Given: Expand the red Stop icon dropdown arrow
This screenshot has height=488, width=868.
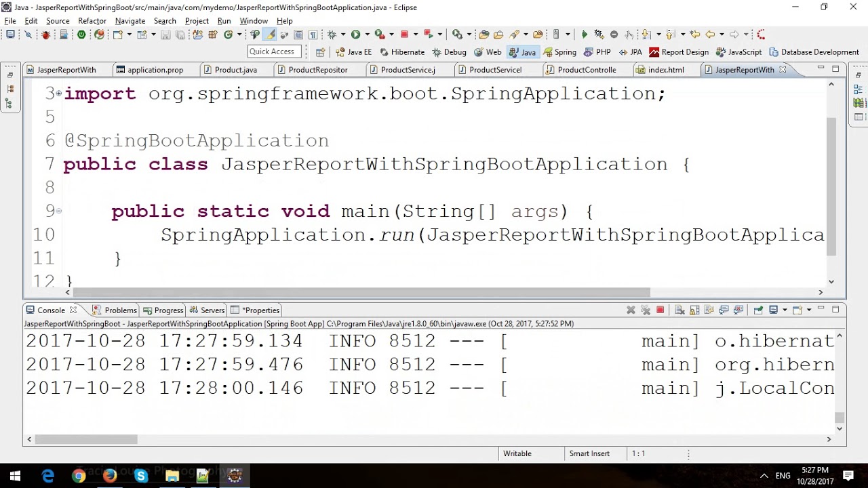Looking at the screenshot, I should click(415, 34).
